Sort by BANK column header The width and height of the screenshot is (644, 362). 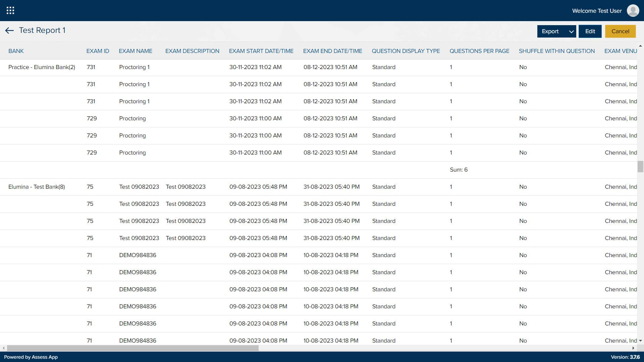coord(16,51)
